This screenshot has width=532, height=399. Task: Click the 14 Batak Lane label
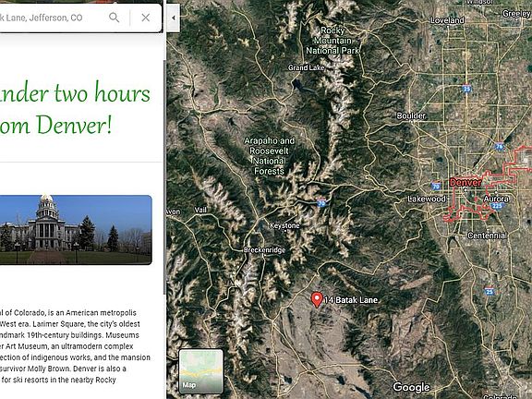pos(350,300)
